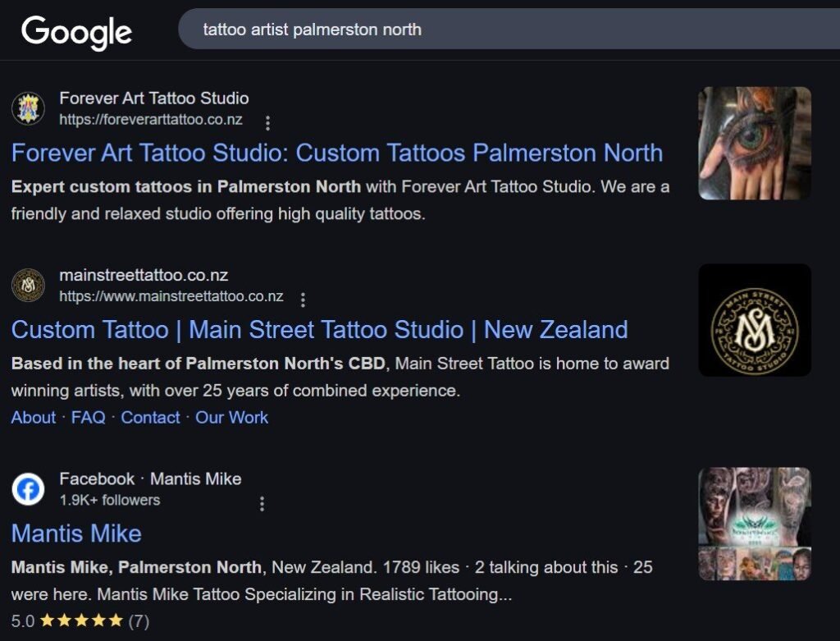Click the Google logo

[76, 32]
